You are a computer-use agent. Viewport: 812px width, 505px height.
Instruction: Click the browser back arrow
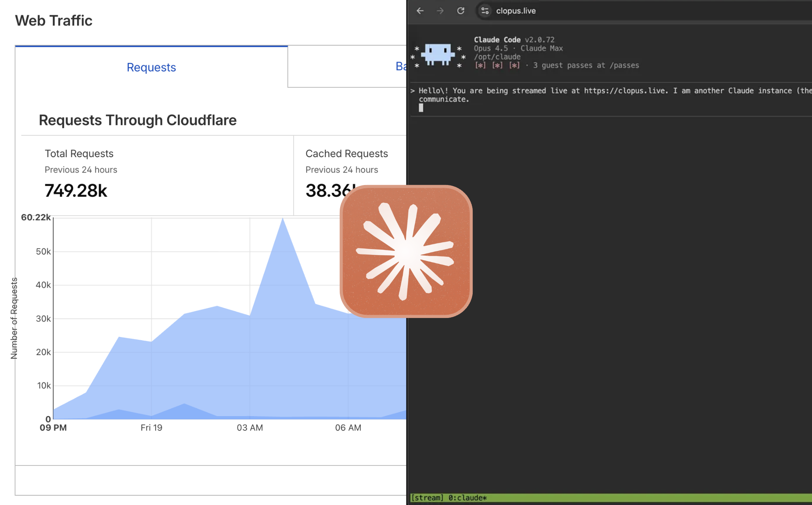click(420, 11)
